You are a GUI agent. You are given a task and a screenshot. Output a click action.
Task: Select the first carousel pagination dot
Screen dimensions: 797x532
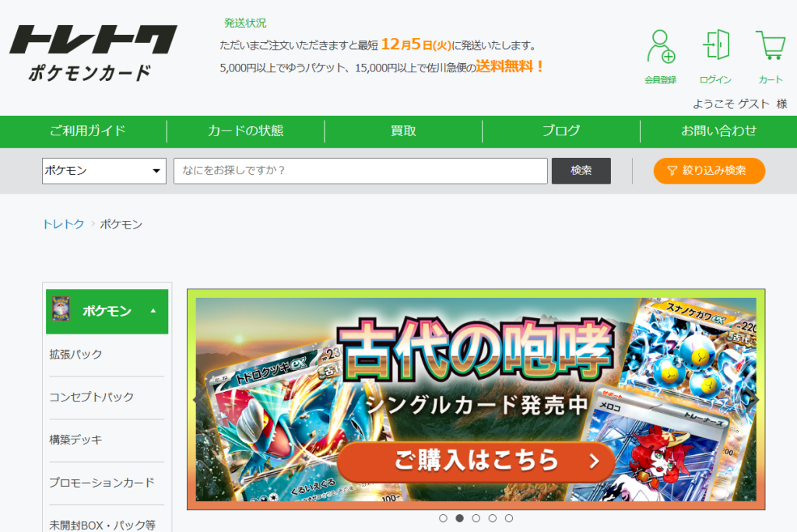tap(443, 518)
